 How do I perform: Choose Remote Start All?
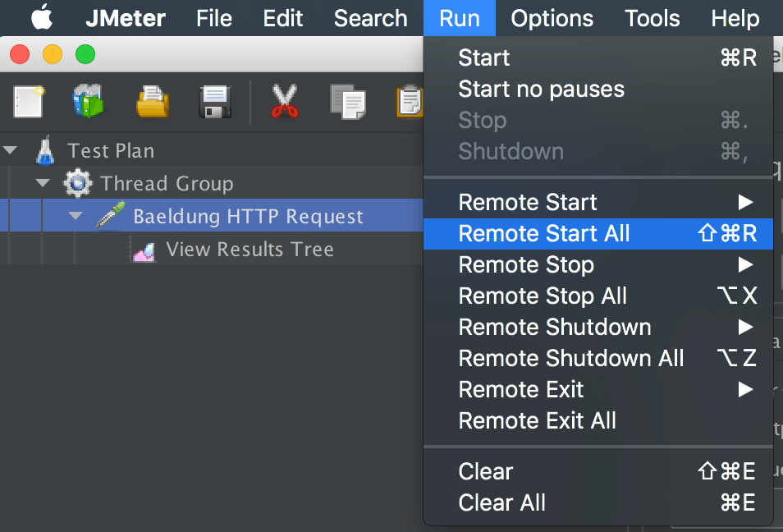[544, 234]
